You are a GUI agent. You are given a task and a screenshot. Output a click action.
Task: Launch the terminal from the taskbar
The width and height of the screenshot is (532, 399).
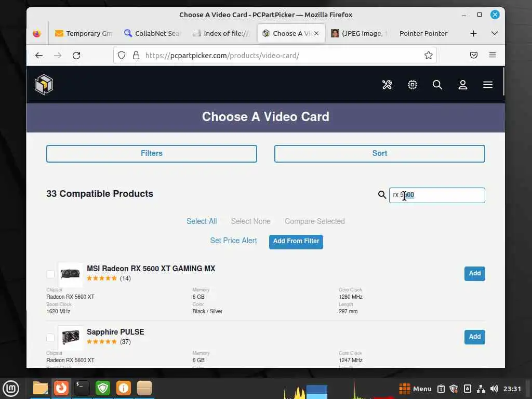pyautogui.click(x=82, y=388)
